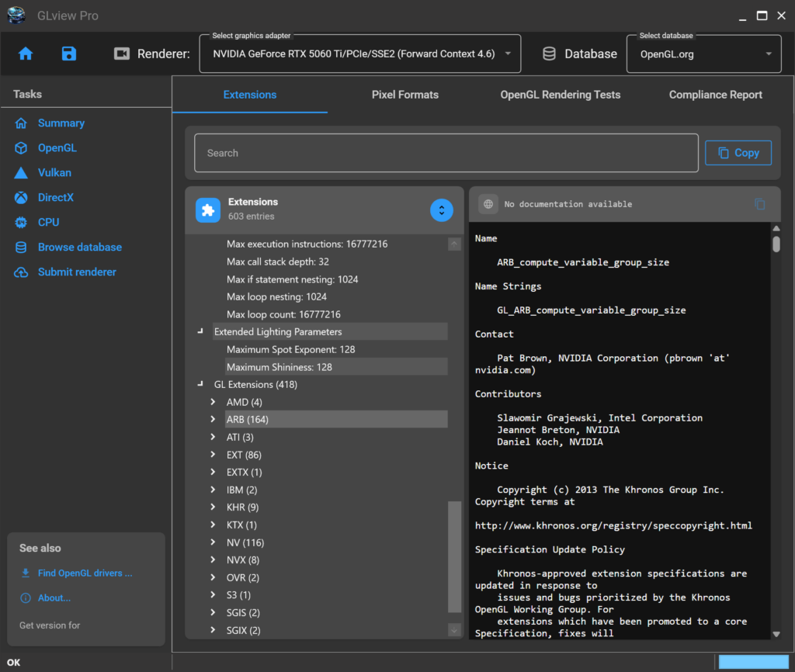
Task: Open the Select graphics adapter dropdown
Action: (x=359, y=54)
